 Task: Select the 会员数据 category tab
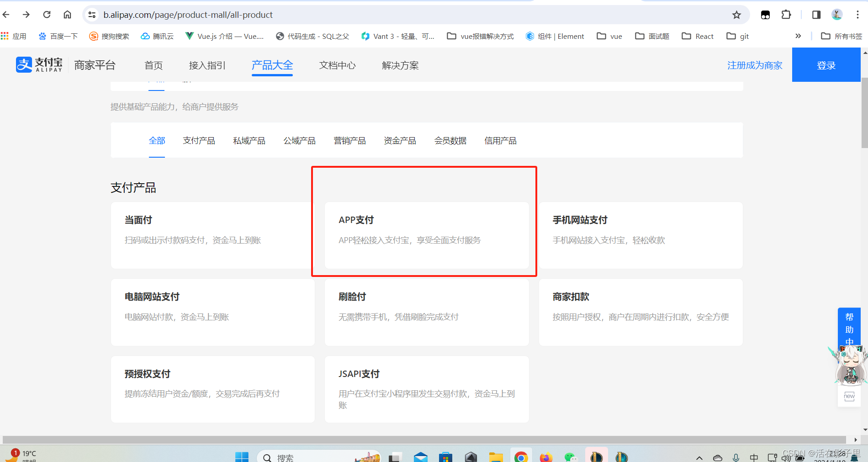pyautogui.click(x=450, y=141)
